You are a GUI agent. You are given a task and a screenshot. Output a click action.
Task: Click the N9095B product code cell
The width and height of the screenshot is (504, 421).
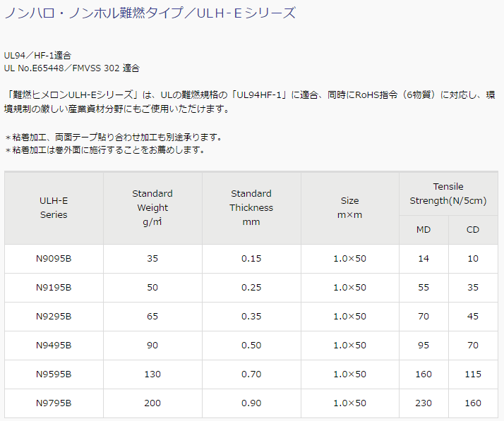pos(54,259)
